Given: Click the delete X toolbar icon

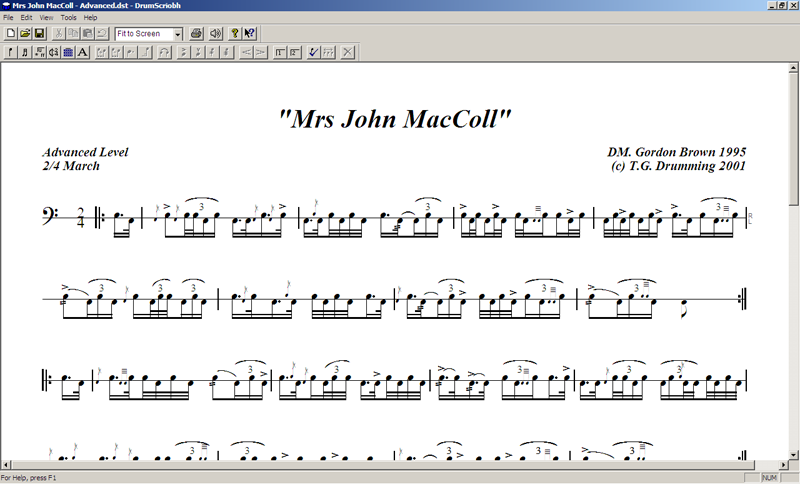Looking at the screenshot, I should (347, 52).
